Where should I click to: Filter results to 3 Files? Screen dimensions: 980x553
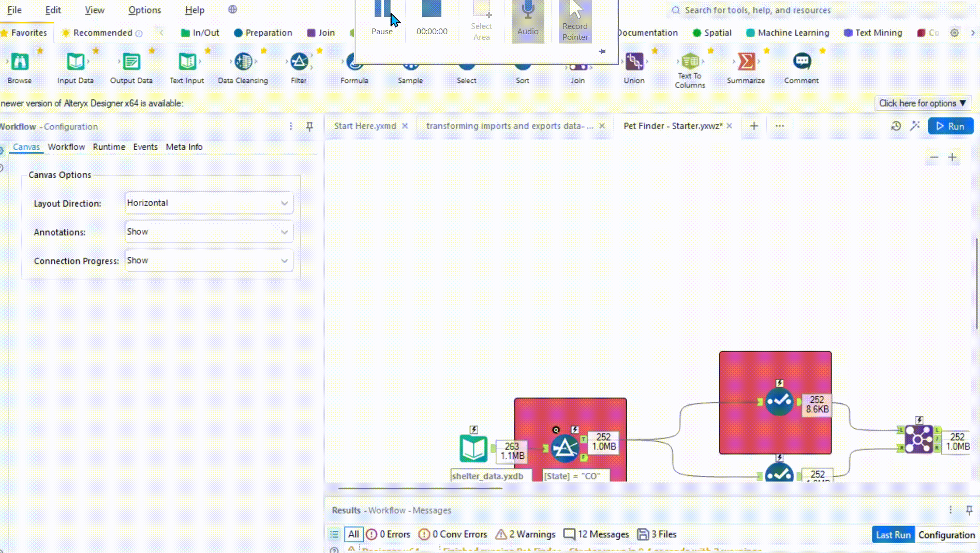[x=657, y=534]
